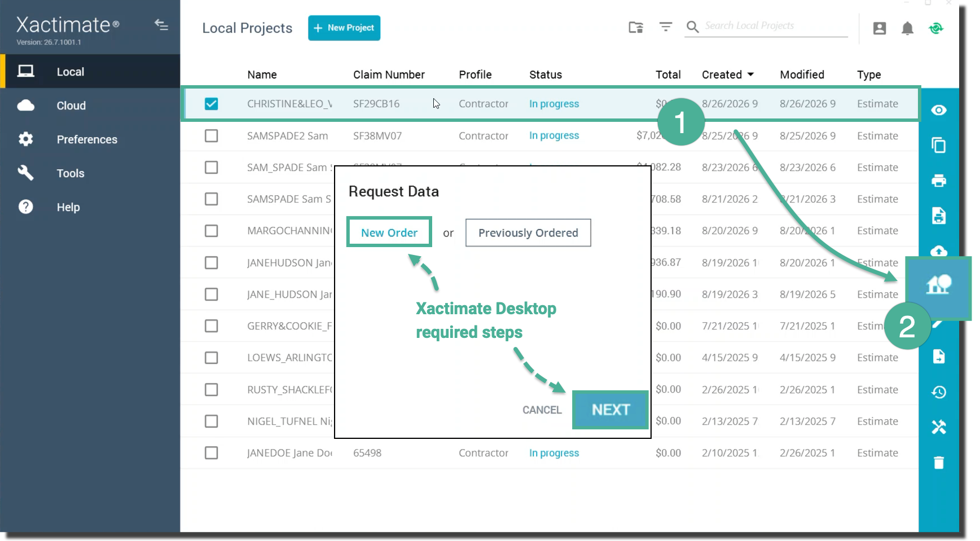Open the user account icon
This screenshot has height=541, width=980.
[880, 28]
